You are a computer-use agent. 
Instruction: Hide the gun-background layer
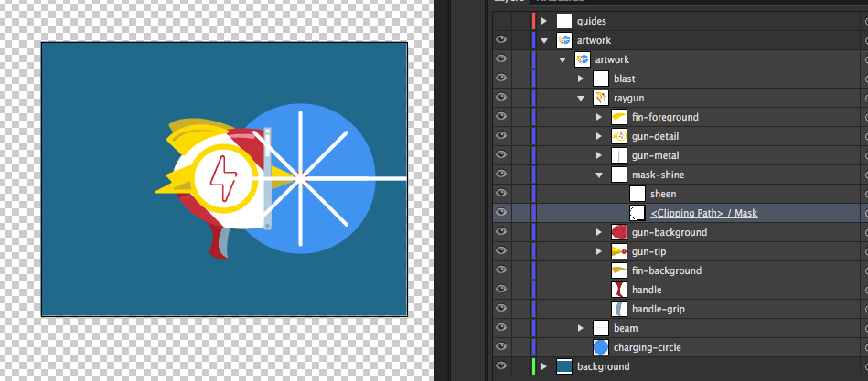coord(501,232)
